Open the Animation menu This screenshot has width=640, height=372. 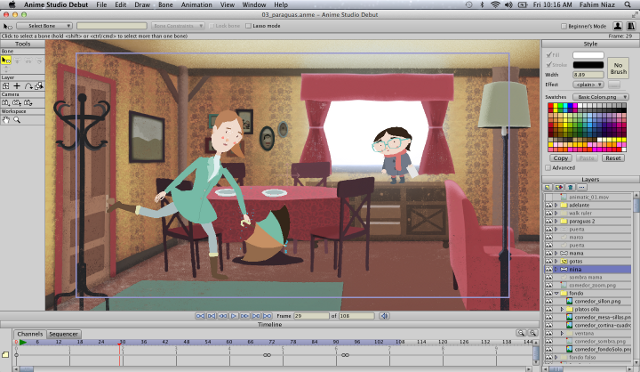[196, 4]
